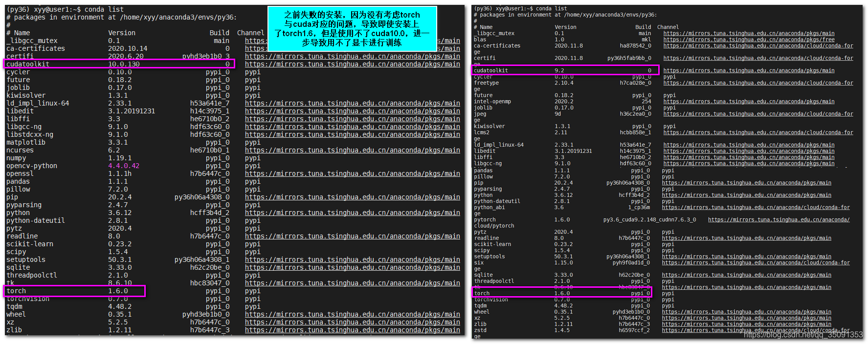Open mirror link in left terminal's openssl row
Image resolution: width=868 pixels, height=344 pixels.
[x=352, y=173]
